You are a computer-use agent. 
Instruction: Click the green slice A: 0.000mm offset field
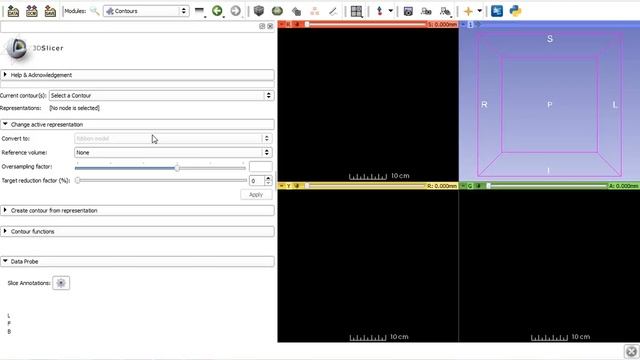(x=624, y=186)
